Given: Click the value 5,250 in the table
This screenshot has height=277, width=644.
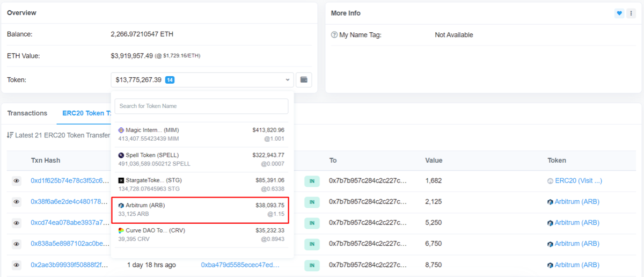Looking at the screenshot, I should click(x=434, y=223).
